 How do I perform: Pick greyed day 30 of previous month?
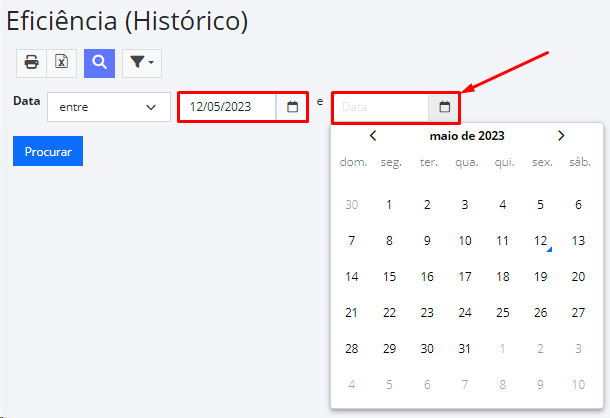[x=352, y=205]
